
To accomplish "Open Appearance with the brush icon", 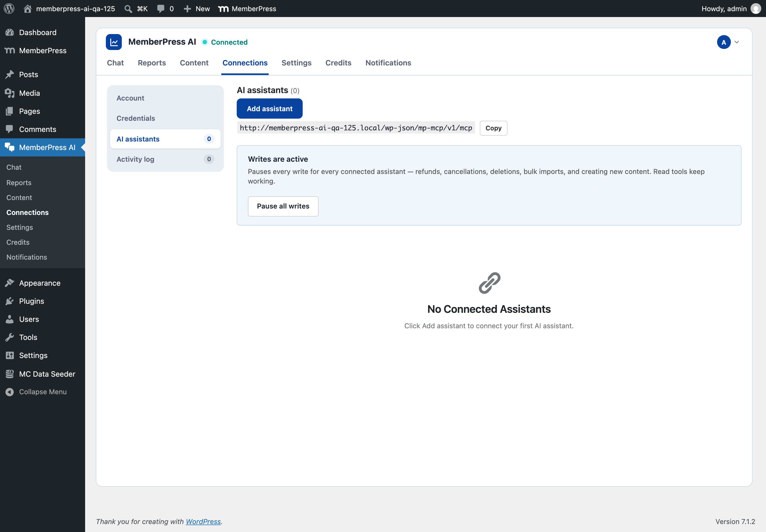I will (x=42, y=283).
